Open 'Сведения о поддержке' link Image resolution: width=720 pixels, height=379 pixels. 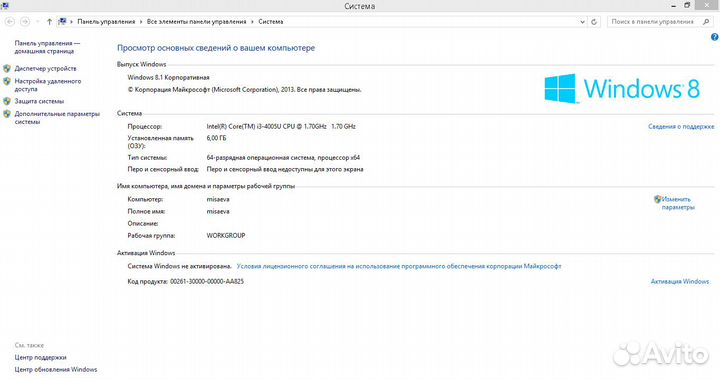tap(681, 126)
